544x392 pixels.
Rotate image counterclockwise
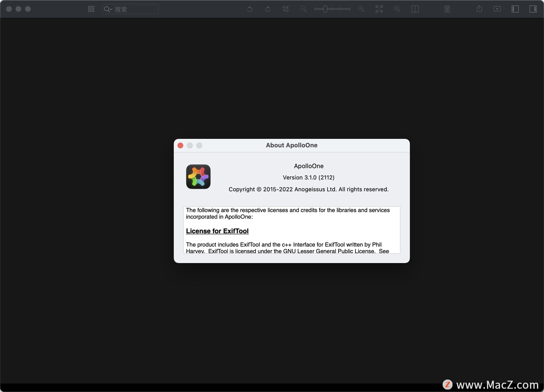point(250,9)
